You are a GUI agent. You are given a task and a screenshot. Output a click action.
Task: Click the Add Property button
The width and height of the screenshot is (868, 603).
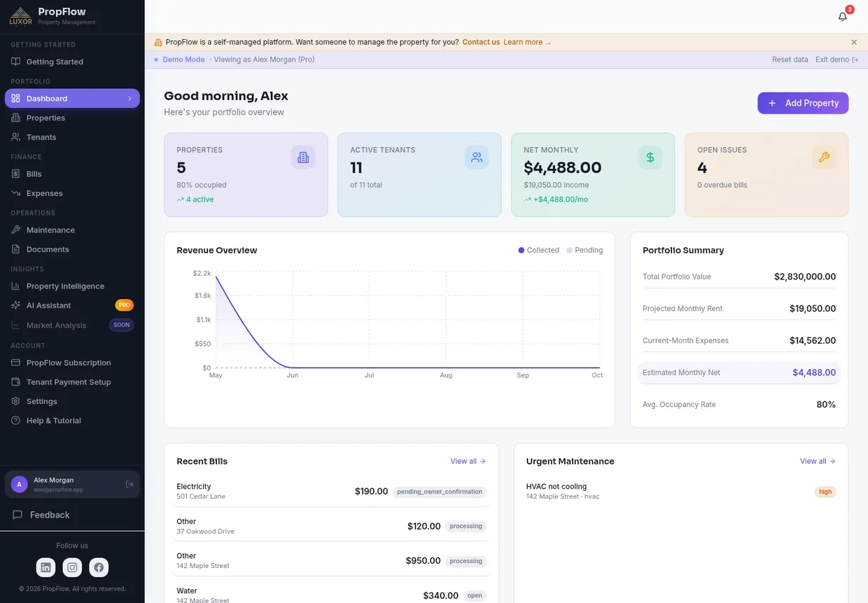click(x=803, y=103)
